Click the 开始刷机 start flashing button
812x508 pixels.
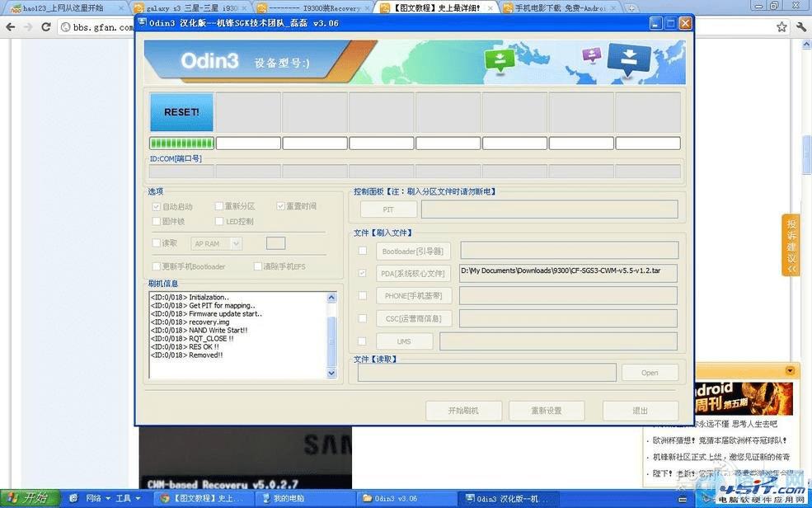point(462,410)
